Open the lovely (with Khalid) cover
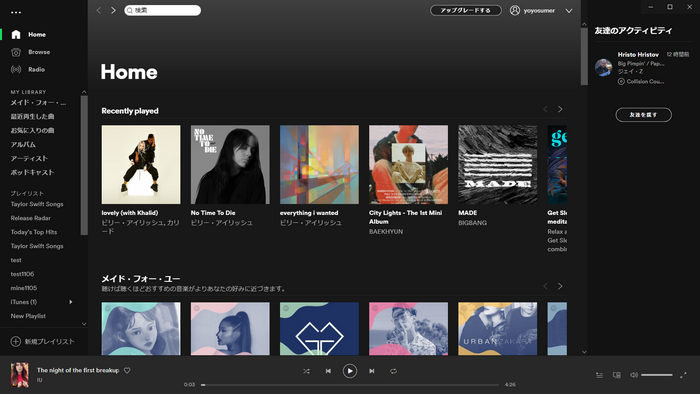 point(141,165)
